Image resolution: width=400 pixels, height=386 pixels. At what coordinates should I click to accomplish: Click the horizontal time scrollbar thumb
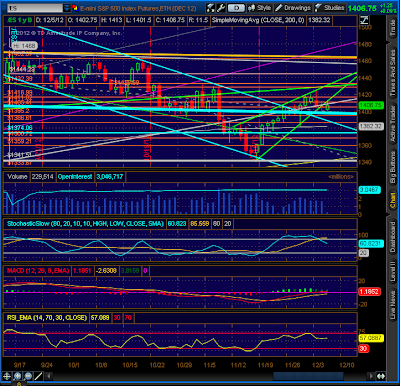coord(308,376)
